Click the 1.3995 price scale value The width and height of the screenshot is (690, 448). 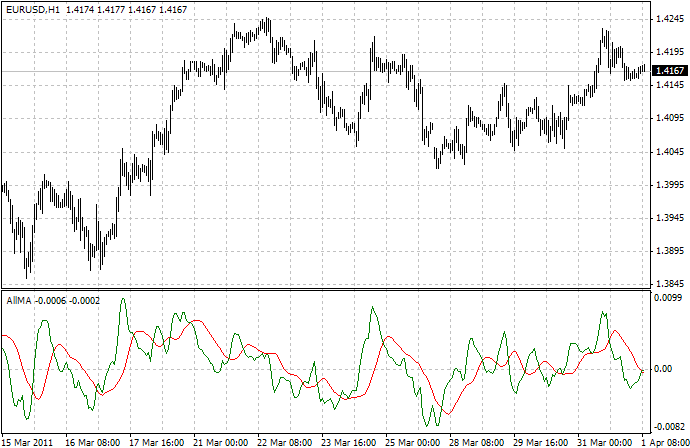pyautogui.click(x=668, y=185)
